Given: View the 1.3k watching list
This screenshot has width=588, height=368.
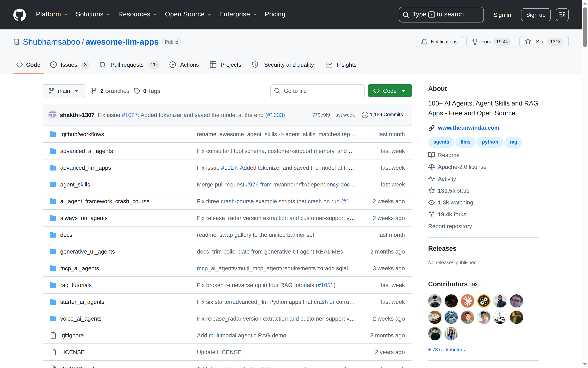Looking at the screenshot, I should 451,202.
